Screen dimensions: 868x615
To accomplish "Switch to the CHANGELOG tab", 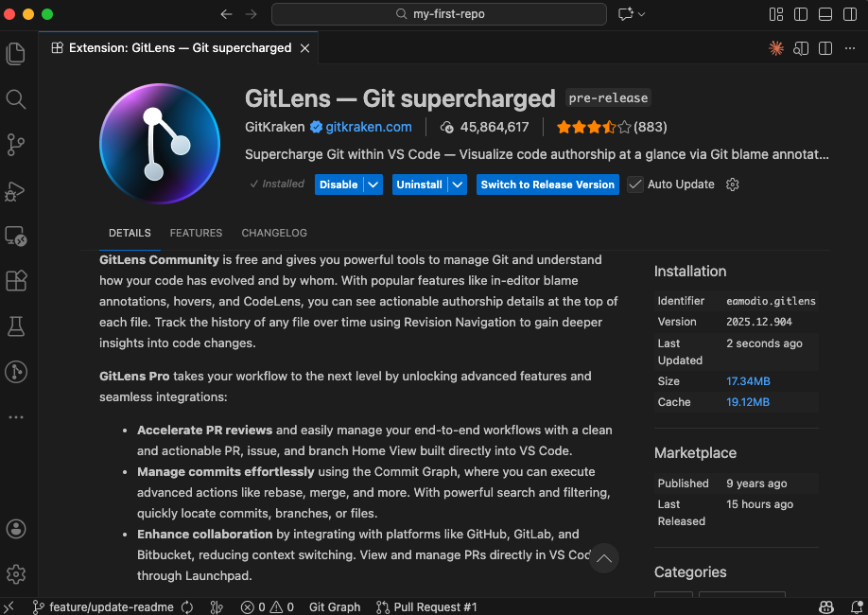I will 273,233.
